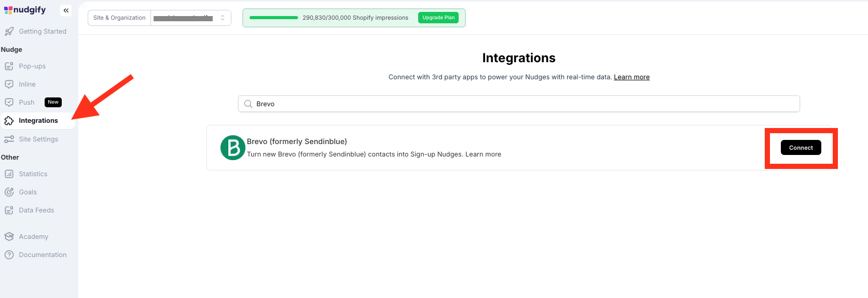Open Site Settings
This screenshot has height=298, width=868.
coord(38,139)
